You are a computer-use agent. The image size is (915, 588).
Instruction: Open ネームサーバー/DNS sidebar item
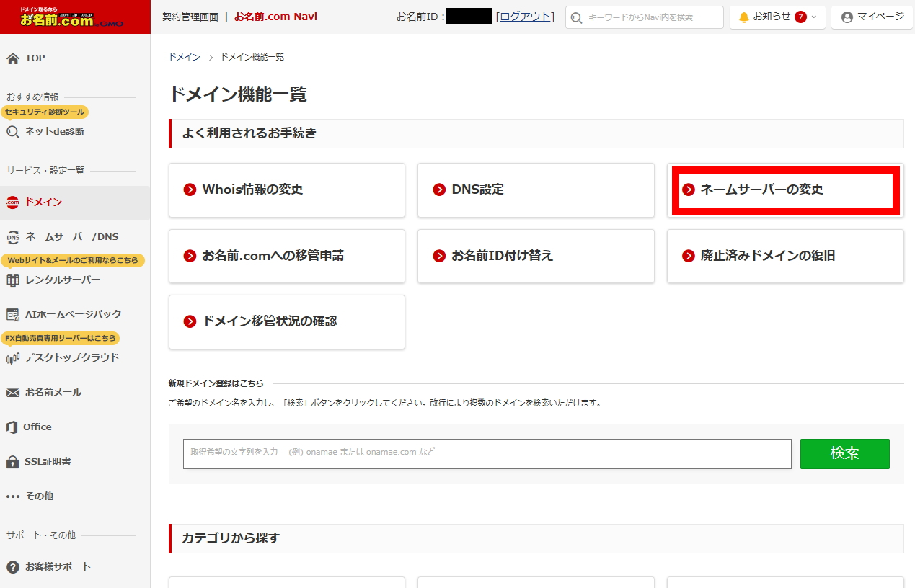(75, 237)
